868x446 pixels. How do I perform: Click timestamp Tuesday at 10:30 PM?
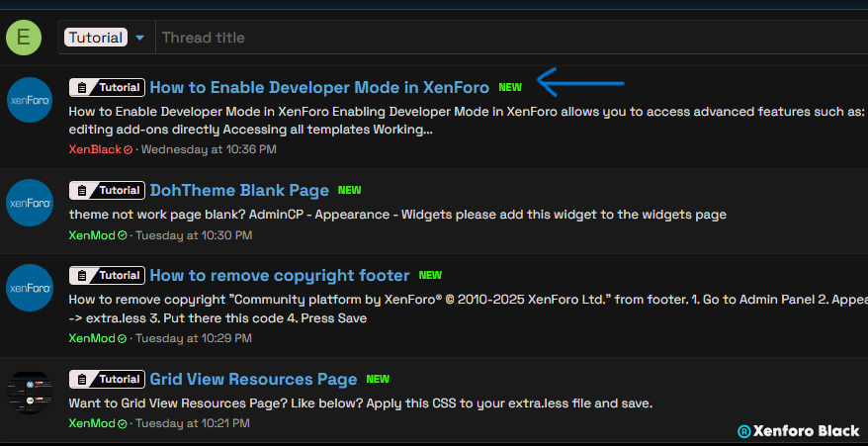click(x=194, y=235)
